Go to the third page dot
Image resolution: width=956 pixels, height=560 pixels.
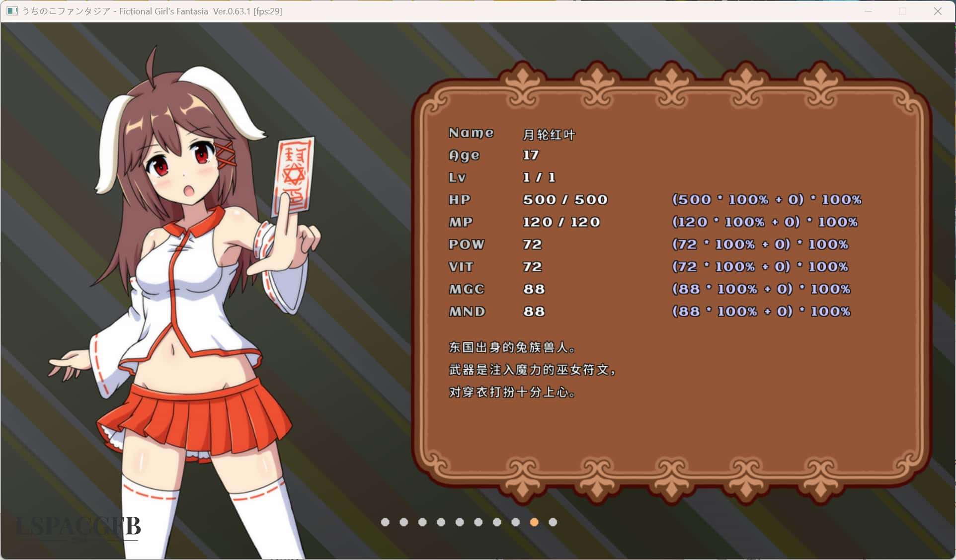[422, 522]
